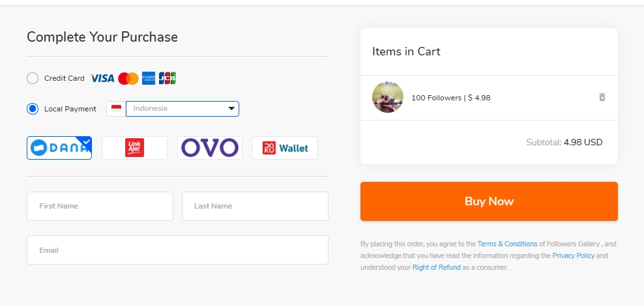Click the Buy Now button
644x305 pixels.
489,201
